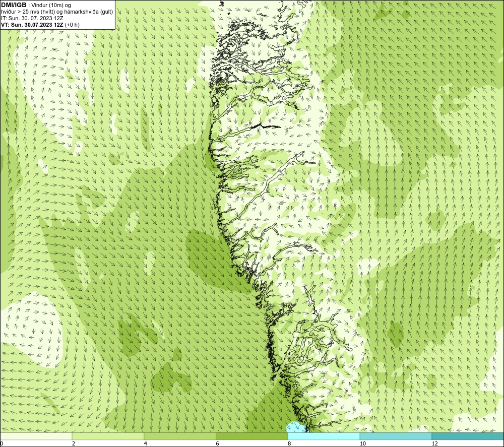Click the 10–12 m/s teal legend swatch
The image size is (504, 447).
pyautogui.click(x=396, y=436)
